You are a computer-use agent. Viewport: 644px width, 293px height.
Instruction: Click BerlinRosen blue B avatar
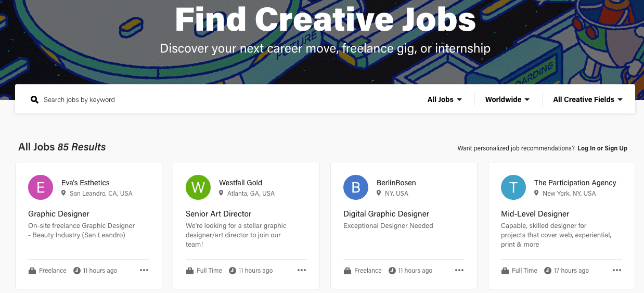[x=356, y=187]
